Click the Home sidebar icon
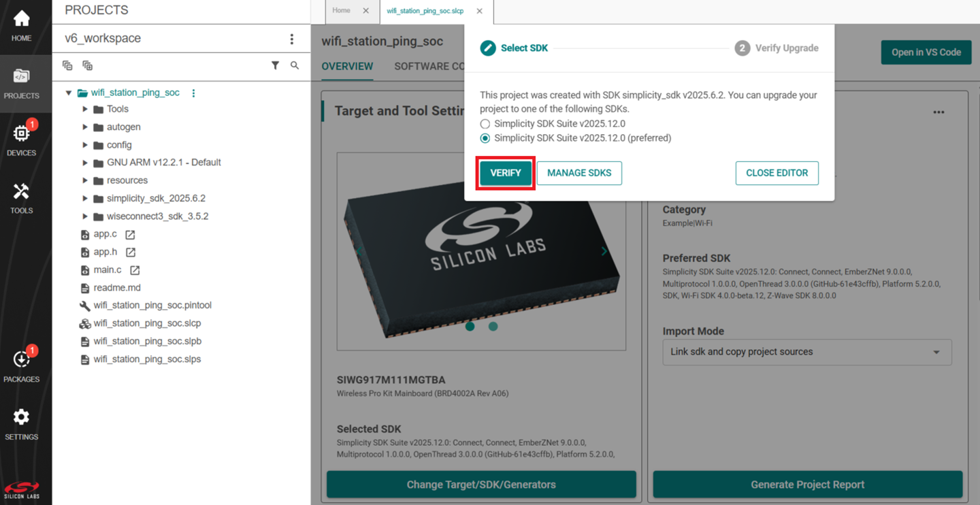980x505 pixels. 21,25
